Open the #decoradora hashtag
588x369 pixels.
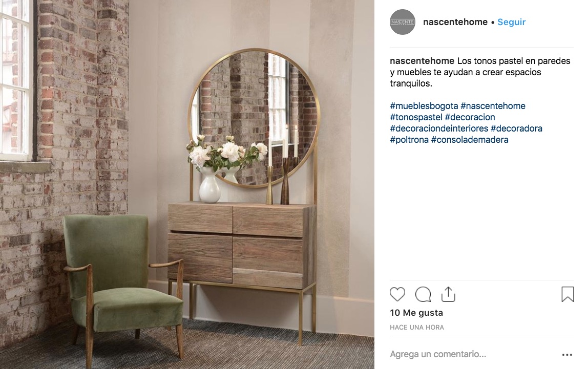[x=516, y=128]
